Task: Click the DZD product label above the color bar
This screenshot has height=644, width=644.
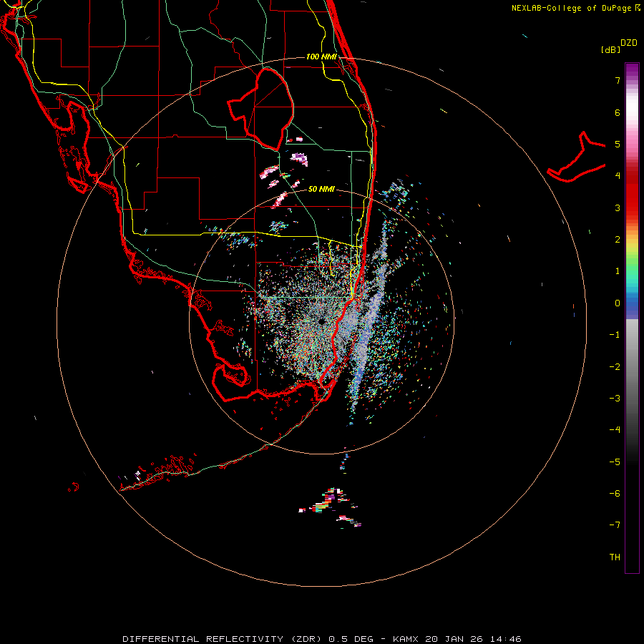Action: (629, 43)
